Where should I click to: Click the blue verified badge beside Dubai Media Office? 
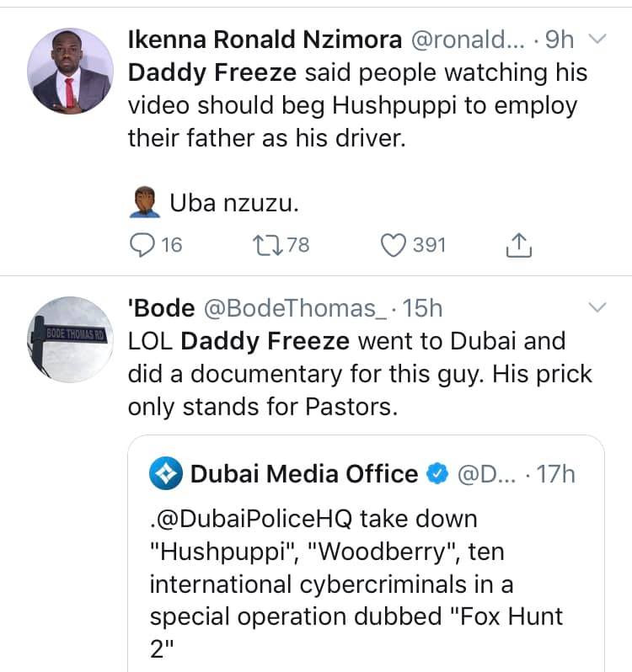point(437,473)
